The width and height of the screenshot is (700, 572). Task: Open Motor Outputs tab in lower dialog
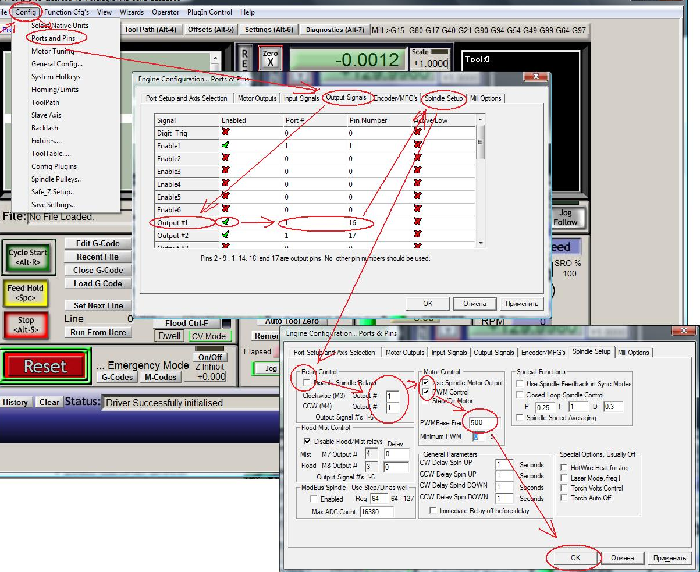point(404,352)
